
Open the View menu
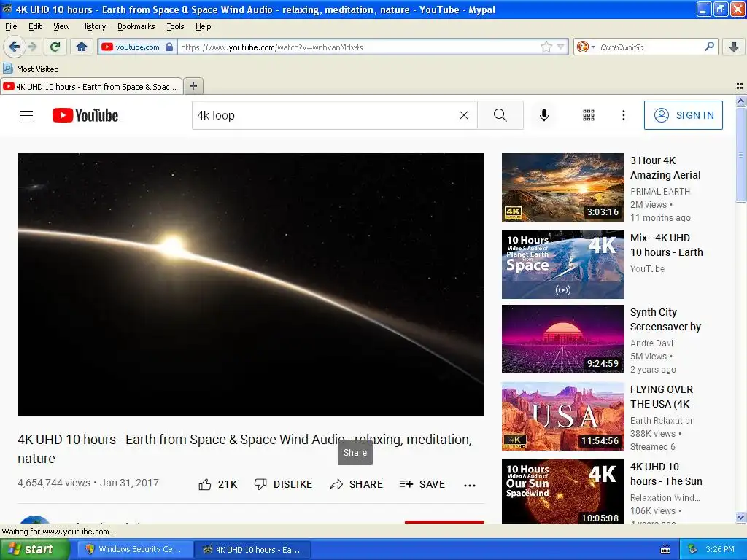(61, 26)
